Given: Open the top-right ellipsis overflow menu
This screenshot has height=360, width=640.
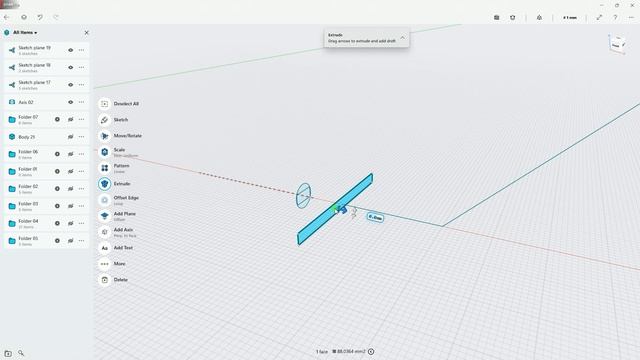Looking at the screenshot, I should click(x=631, y=17).
